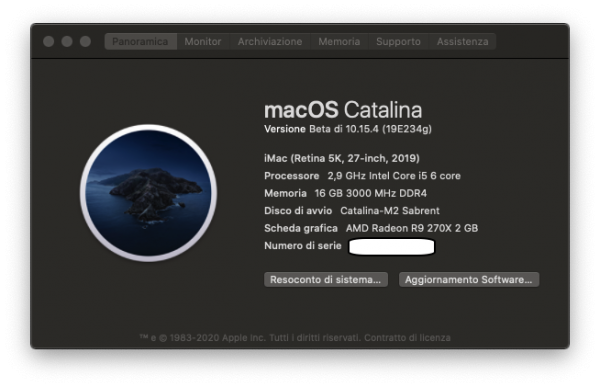This screenshot has width=600, height=387.
Task: Go to the Memoria tab
Action: 339,41
